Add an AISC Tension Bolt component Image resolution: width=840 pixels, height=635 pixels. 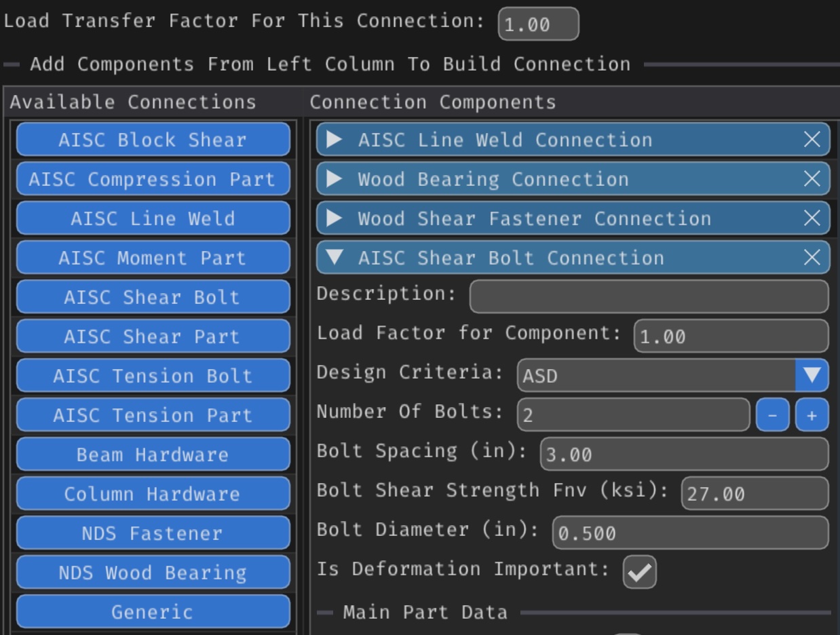coord(153,376)
